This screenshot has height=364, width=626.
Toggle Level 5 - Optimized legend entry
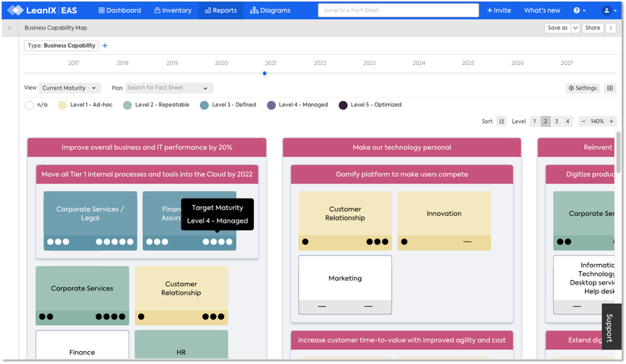(370, 105)
